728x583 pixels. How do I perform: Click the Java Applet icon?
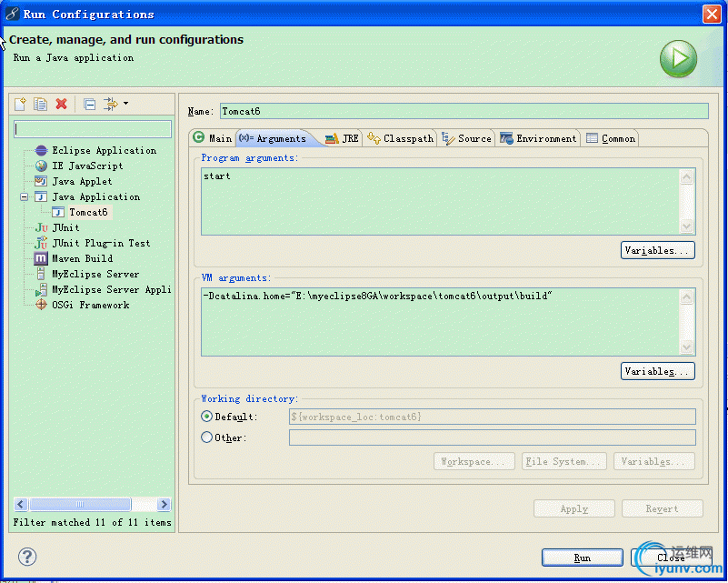(41, 181)
